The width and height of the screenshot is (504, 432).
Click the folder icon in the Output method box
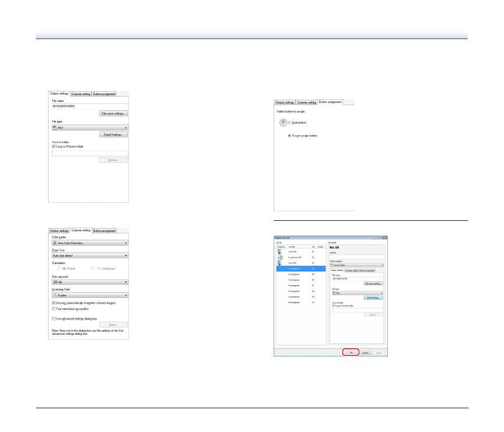[331, 265]
